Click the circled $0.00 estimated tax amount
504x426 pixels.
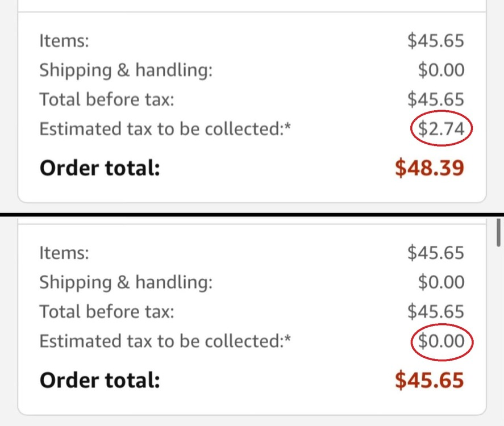pyautogui.click(x=441, y=341)
